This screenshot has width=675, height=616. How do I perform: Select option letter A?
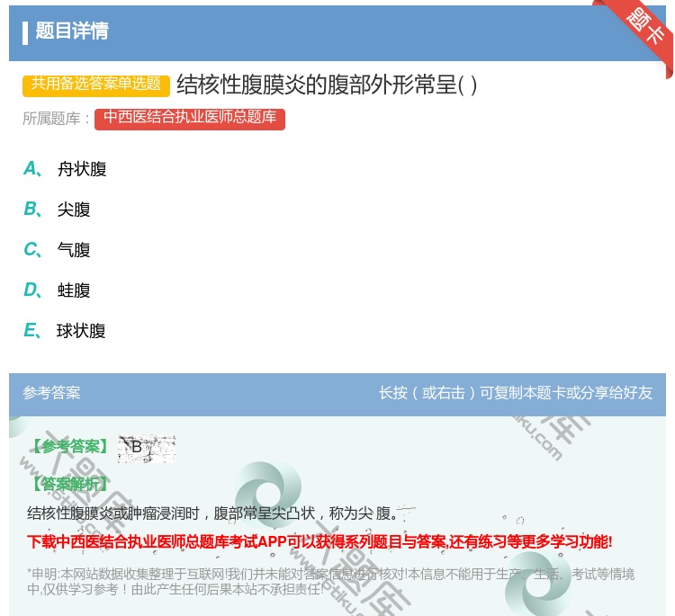(31, 169)
